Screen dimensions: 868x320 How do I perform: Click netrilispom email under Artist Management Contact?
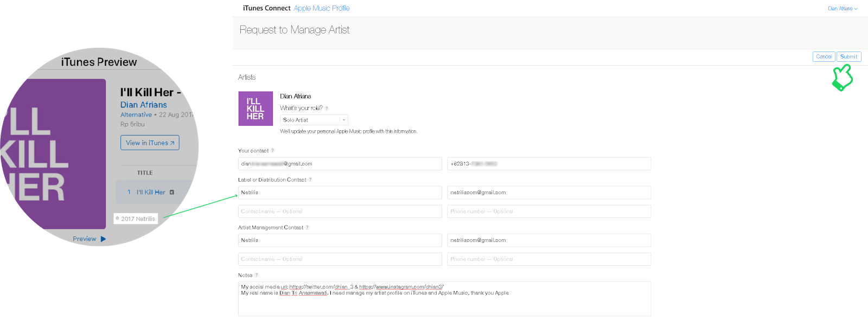(549, 240)
